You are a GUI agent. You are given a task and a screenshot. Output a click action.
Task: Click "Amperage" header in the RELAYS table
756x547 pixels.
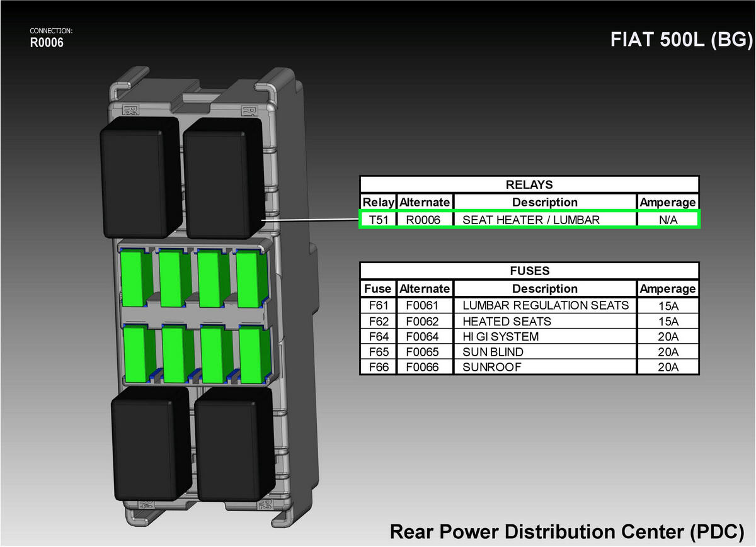[x=668, y=202]
